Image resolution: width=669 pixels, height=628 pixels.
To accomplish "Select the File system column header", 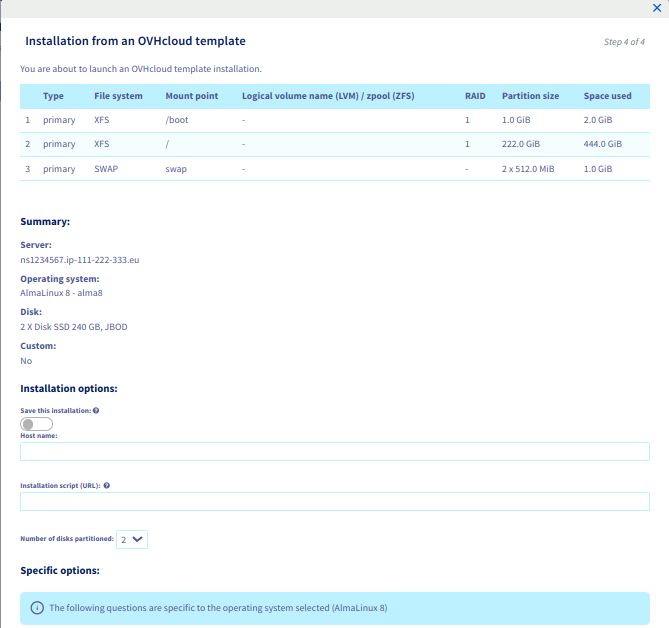I will pyautogui.click(x=118, y=96).
